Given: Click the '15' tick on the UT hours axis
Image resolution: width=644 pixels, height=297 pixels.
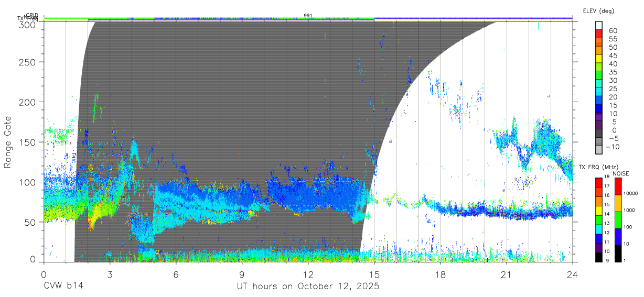Looking at the screenshot, I should [x=374, y=274].
